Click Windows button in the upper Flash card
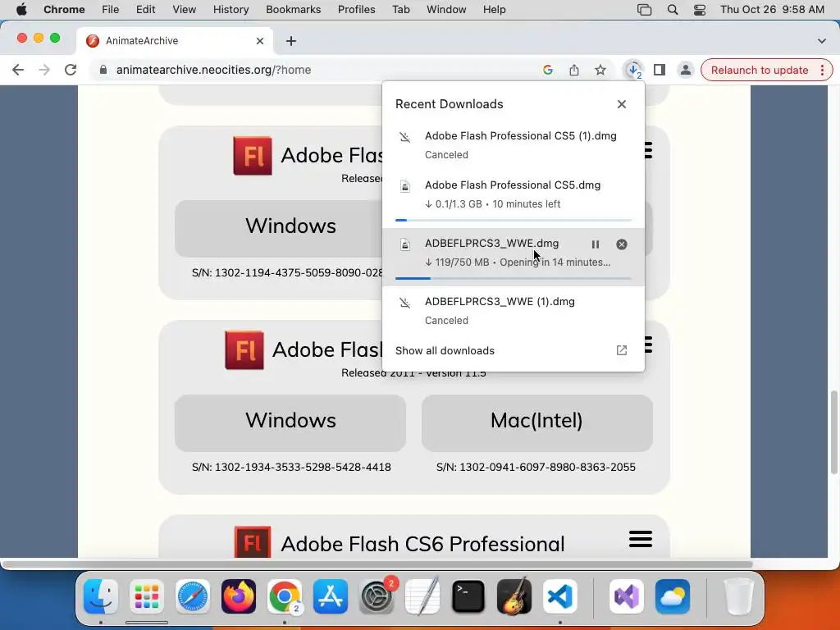Image resolution: width=840 pixels, height=630 pixels. (x=279, y=228)
